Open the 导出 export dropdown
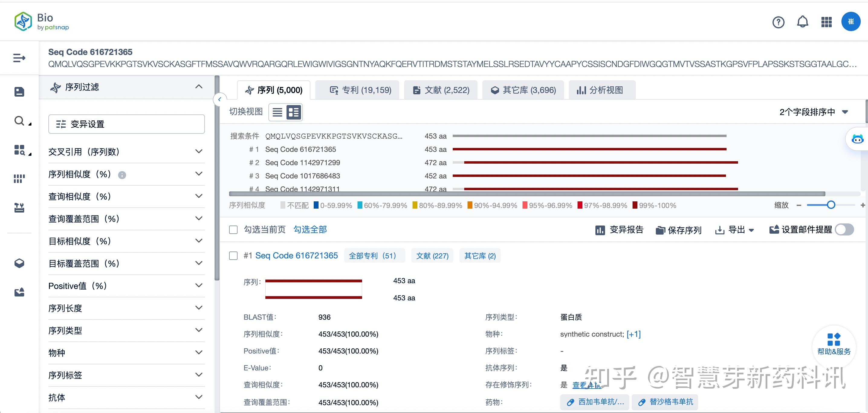This screenshot has width=868, height=413. point(734,230)
